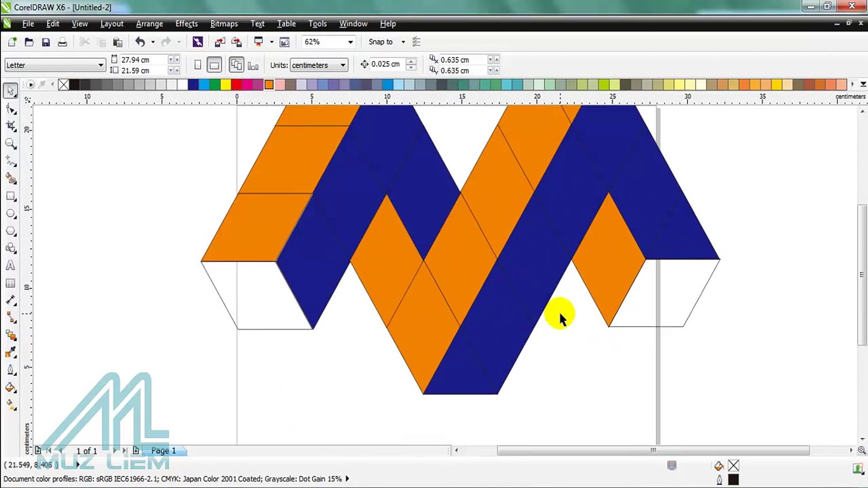Click the Snap to button
Screen dimensions: 868x488
pos(380,42)
